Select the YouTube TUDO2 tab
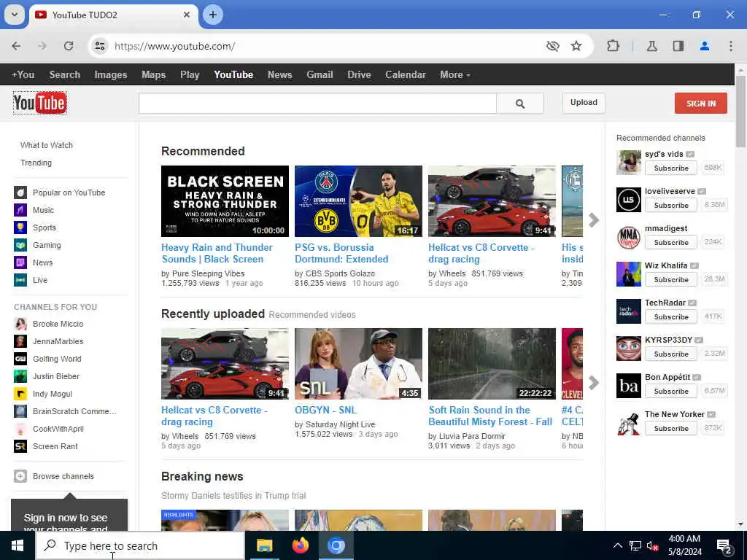Viewport: 747px width, 560px height. pos(113,15)
